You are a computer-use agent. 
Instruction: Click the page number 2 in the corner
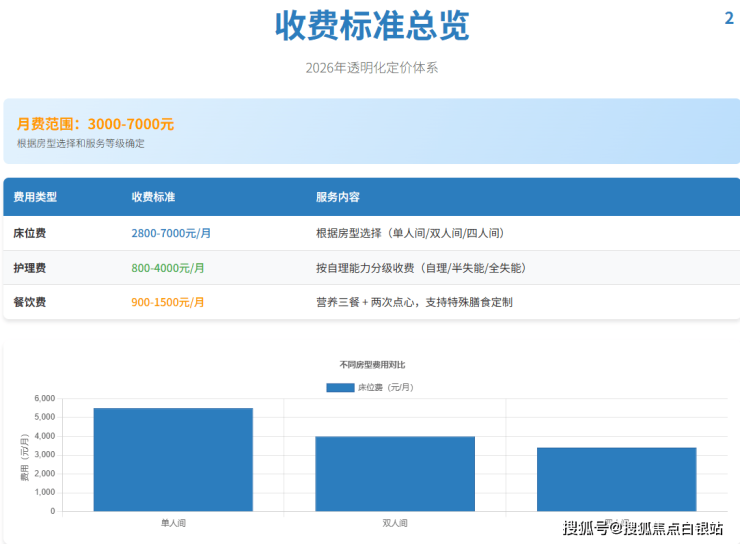[x=728, y=18]
